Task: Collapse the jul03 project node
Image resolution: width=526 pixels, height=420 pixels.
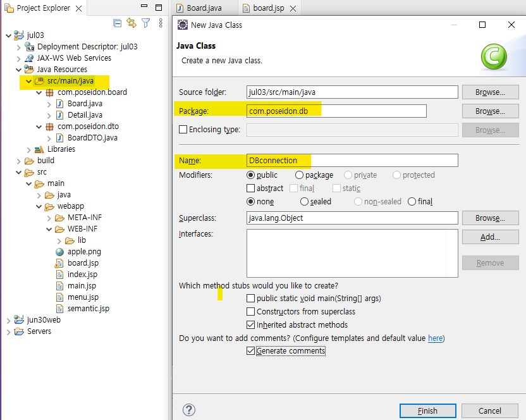Action: tap(8, 35)
